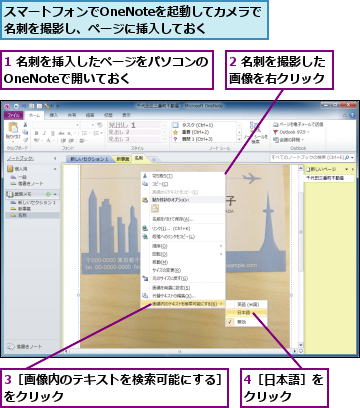Viewport: 360px width, 408px height.
Task: Toggle the タスク checkbox tag
Action: click(x=175, y=125)
